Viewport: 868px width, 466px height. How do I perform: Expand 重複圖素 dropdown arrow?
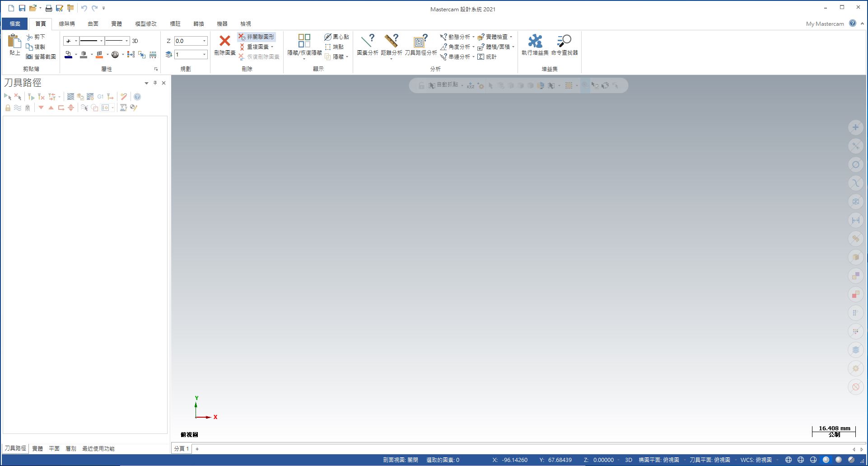click(272, 47)
